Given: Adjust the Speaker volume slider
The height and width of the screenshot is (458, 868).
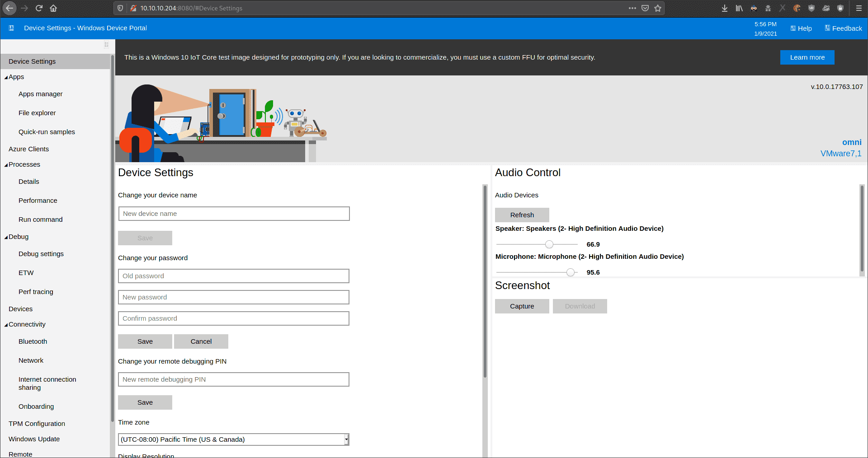Looking at the screenshot, I should (549, 244).
